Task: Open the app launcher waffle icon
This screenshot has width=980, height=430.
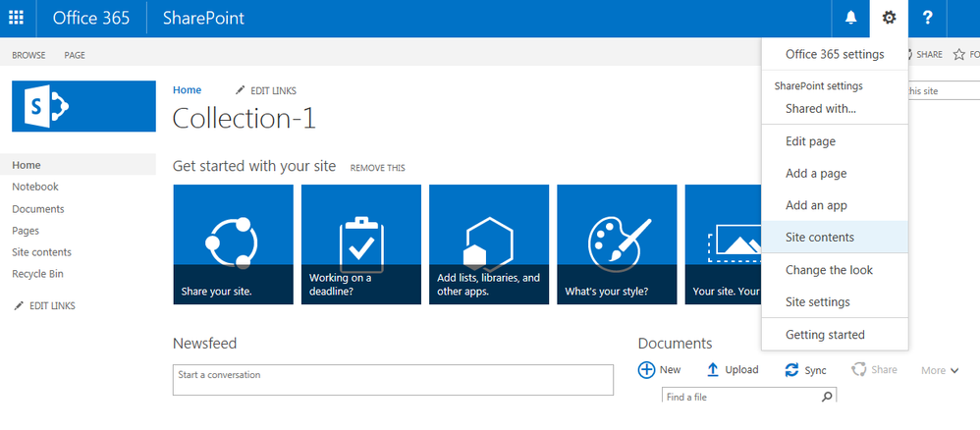Action: pyautogui.click(x=17, y=18)
